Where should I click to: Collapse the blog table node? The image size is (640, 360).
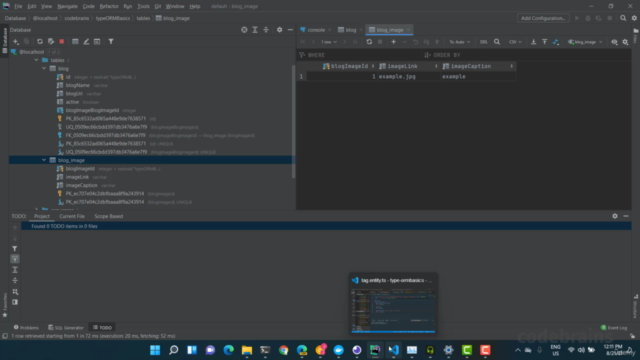pos(44,69)
